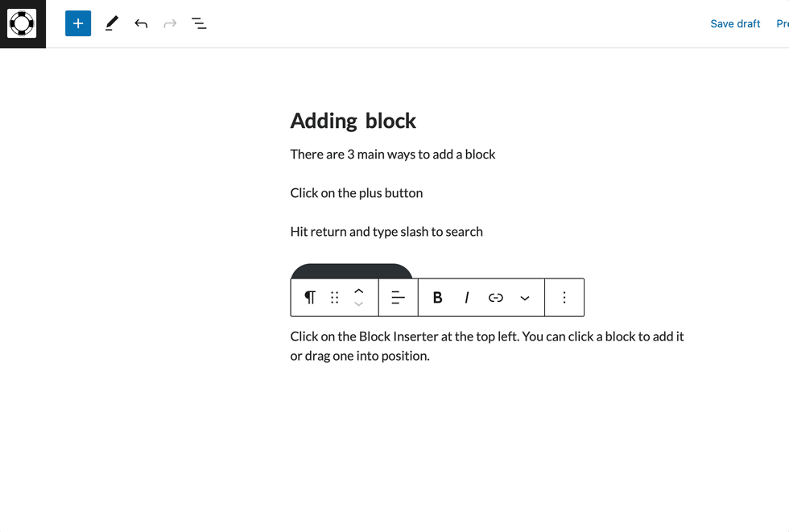
Task: Open the block inserter plus button
Action: [78, 23]
